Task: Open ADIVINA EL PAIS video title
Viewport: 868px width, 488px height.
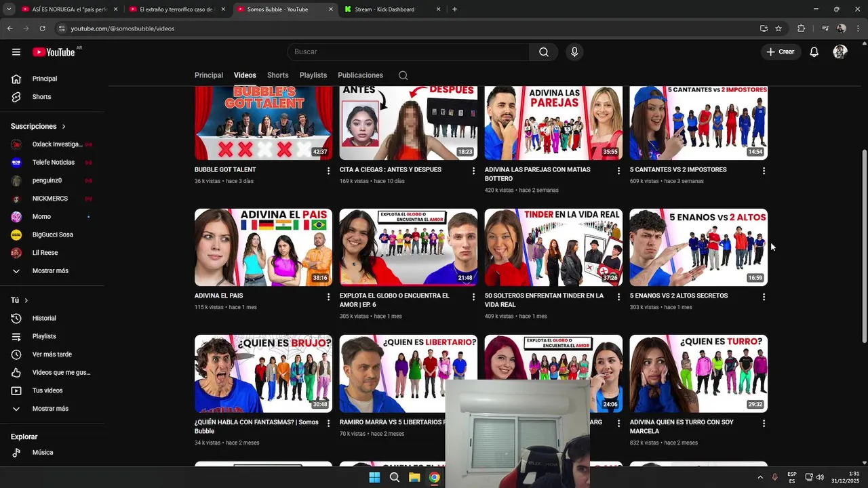Action: 218,296
